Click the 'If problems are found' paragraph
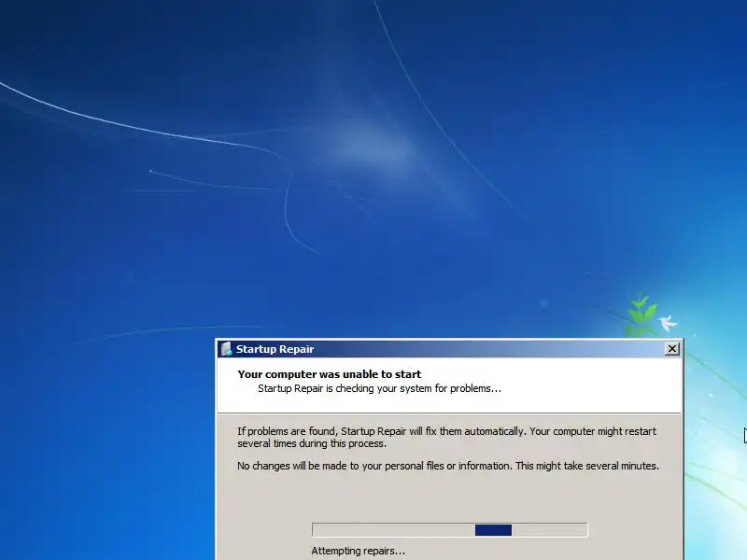 446,437
